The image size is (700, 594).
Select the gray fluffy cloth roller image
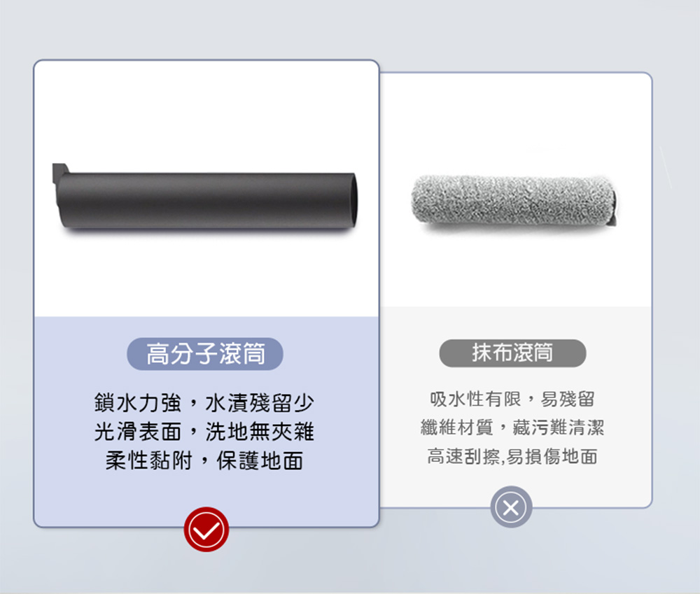(x=514, y=200)
